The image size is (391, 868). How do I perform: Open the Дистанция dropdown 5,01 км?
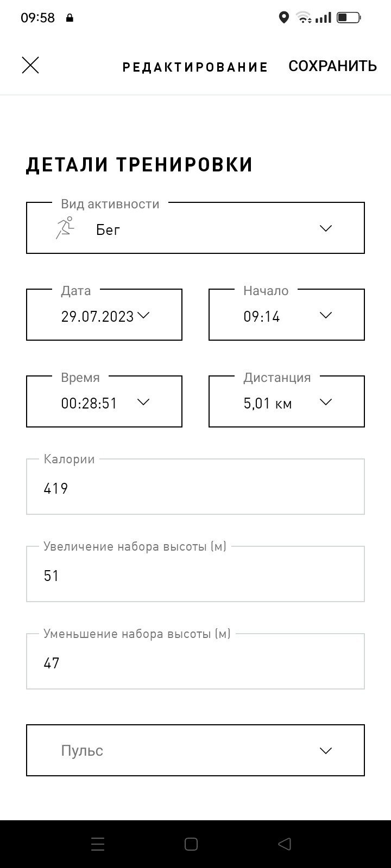(287, 401)
